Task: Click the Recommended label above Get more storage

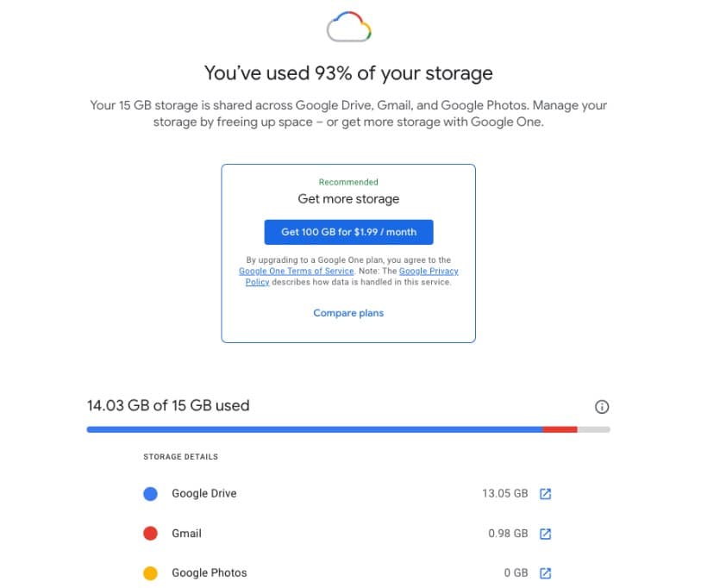Action: click(x=348, y=182)
